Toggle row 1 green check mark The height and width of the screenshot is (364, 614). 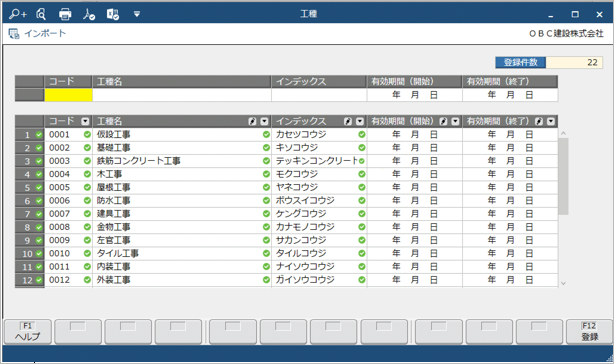(x=39, y=135)
